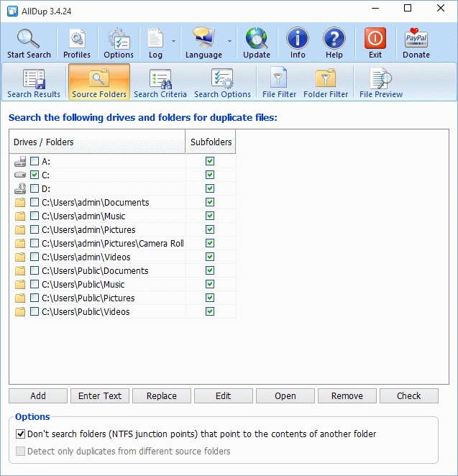458x476 pixels.
Task: Toggle Subfolders checkbox for Camera Roll row
Action: coord(210,243)
